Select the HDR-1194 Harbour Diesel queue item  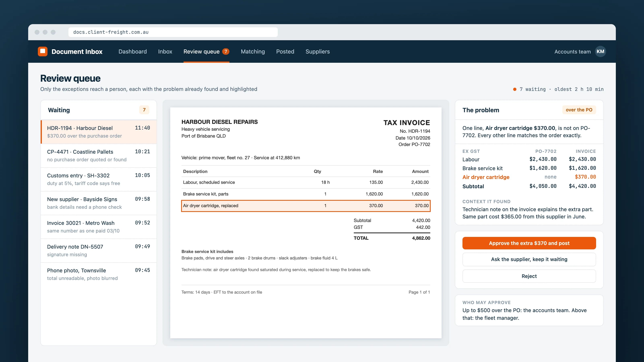98,132
